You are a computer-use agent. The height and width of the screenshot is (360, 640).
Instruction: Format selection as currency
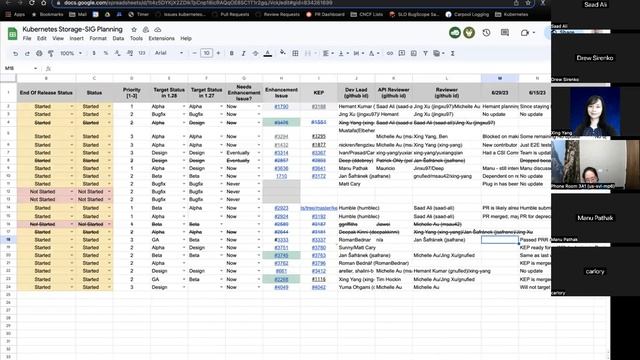click(x=94, y=53)
